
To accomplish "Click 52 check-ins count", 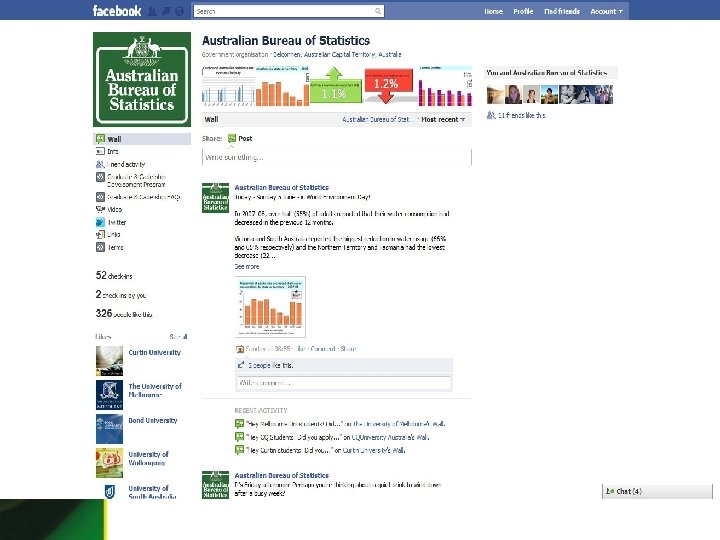I will (x=113, y=276).
